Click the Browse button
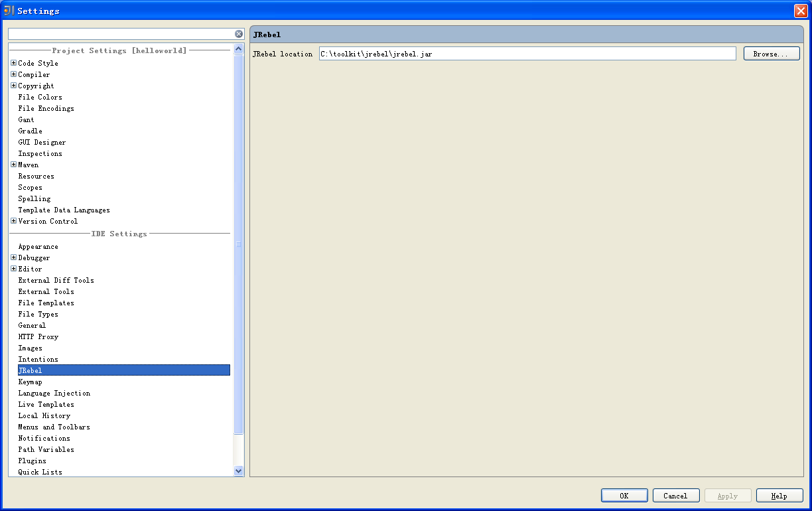This screenshot has width=812, height=511. pos(772,54)
